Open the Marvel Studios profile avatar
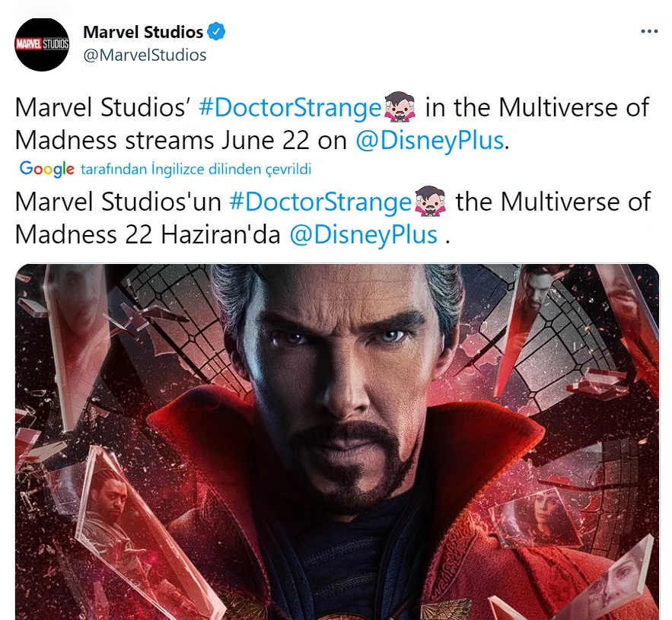Viewport: 672px width, 620px height. [43, 44]
